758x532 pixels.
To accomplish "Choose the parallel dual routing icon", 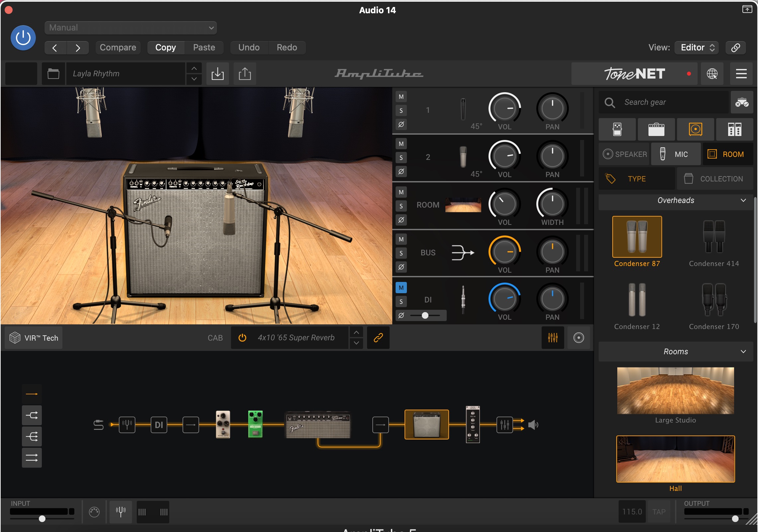I will 32,458.
